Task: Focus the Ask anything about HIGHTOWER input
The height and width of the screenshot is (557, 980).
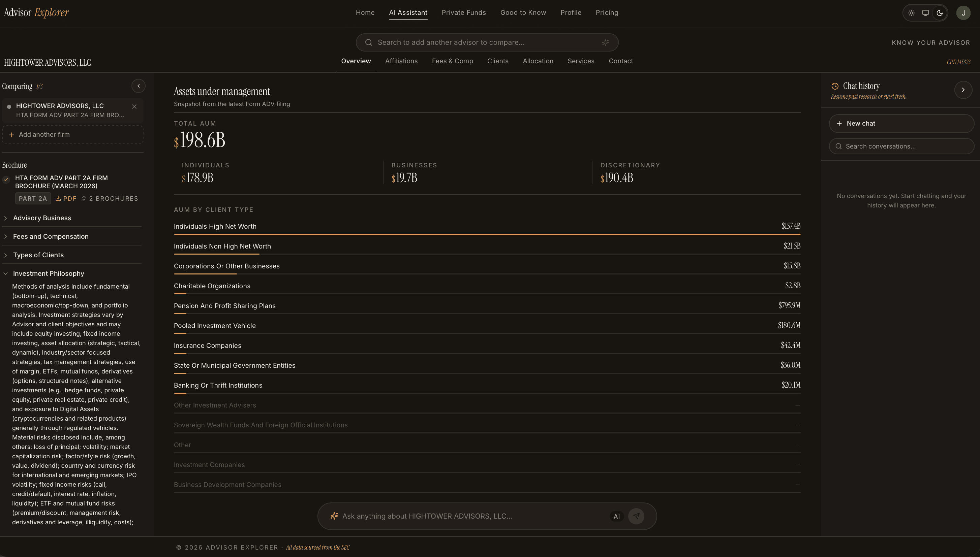Action: click(473, 516)
